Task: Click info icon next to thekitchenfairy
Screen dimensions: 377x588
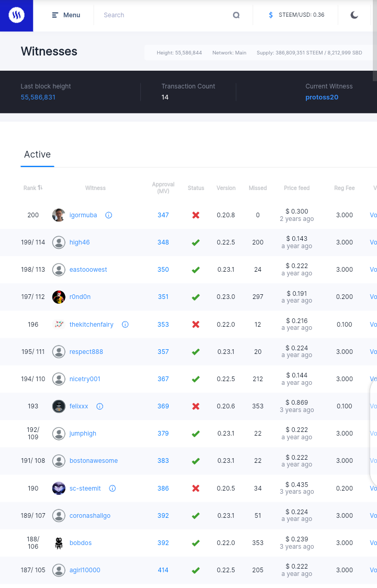Action: (125, 325)
